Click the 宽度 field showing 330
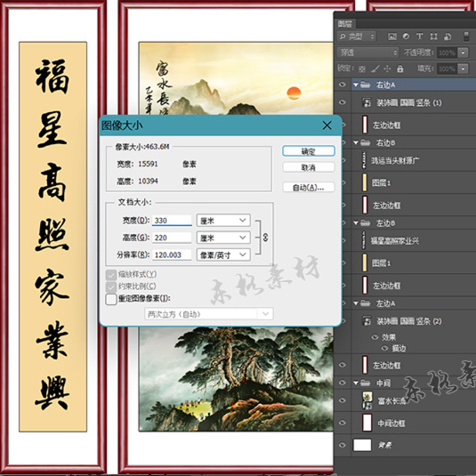This screenshot has width=476, height=476. pos(172,221)
